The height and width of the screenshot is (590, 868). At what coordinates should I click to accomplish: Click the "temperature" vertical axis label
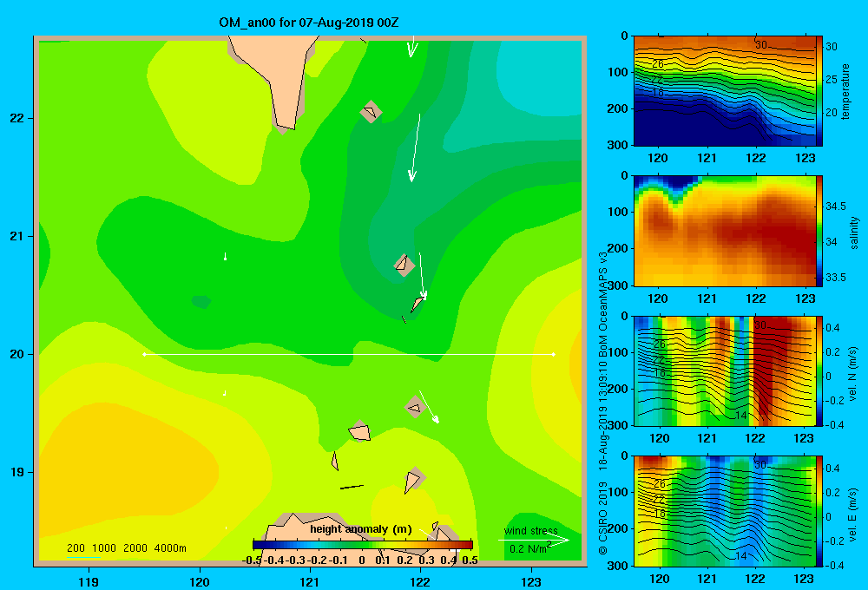pos(845,91)
